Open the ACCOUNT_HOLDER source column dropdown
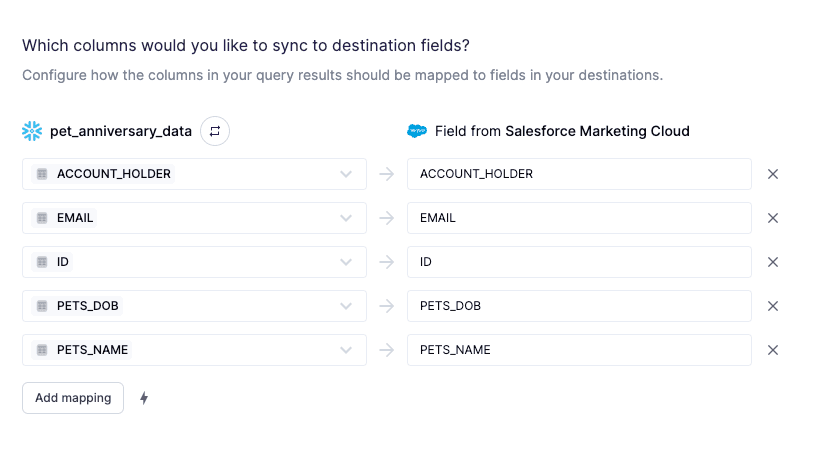The image size is (831, 467). tap(345, 174)
